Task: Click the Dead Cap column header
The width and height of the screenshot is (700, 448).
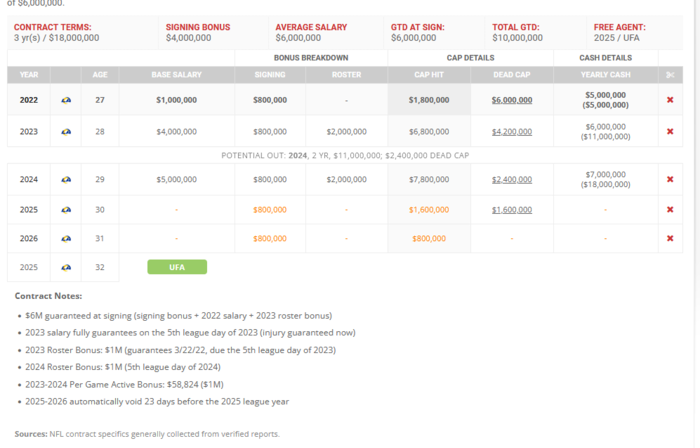Action: coord(510,74)
